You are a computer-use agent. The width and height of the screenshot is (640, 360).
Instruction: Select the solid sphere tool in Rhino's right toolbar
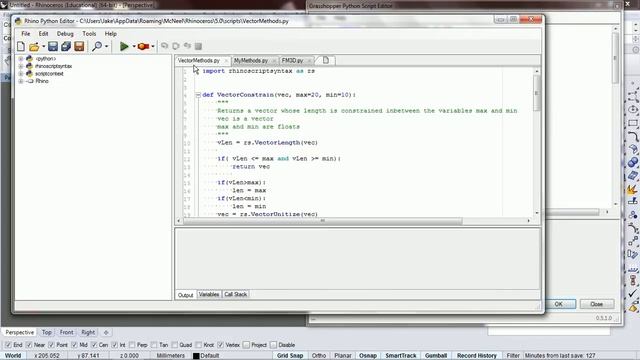(x=633, y=162)
